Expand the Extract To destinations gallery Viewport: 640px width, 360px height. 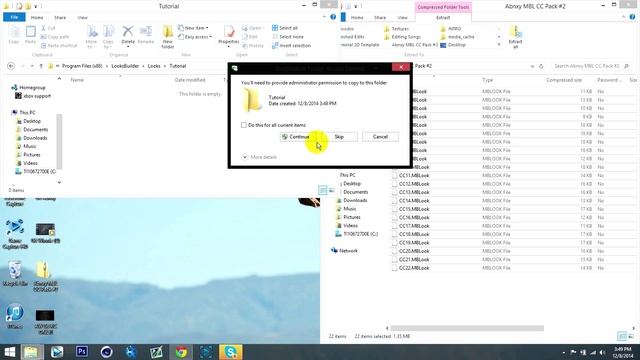(x=499, y=45)
